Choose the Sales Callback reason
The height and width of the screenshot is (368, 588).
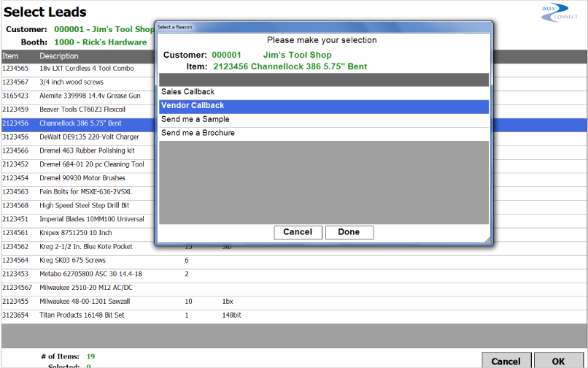coord(324,92)
